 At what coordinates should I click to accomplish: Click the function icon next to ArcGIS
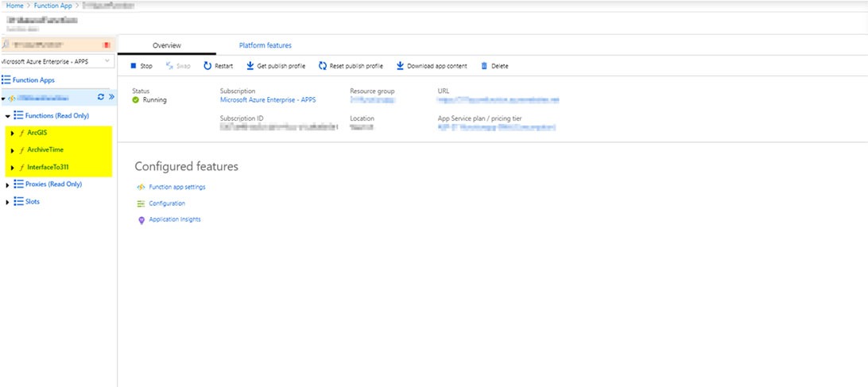click(21, 134)
